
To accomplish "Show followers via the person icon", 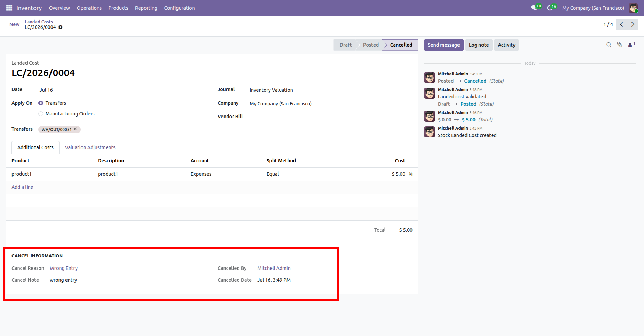I will 631,45.
